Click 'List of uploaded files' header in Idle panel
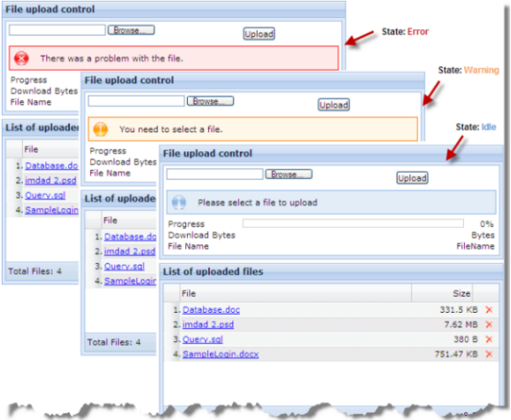This screenshot has height=420, width=511. (x=213, y=272)
